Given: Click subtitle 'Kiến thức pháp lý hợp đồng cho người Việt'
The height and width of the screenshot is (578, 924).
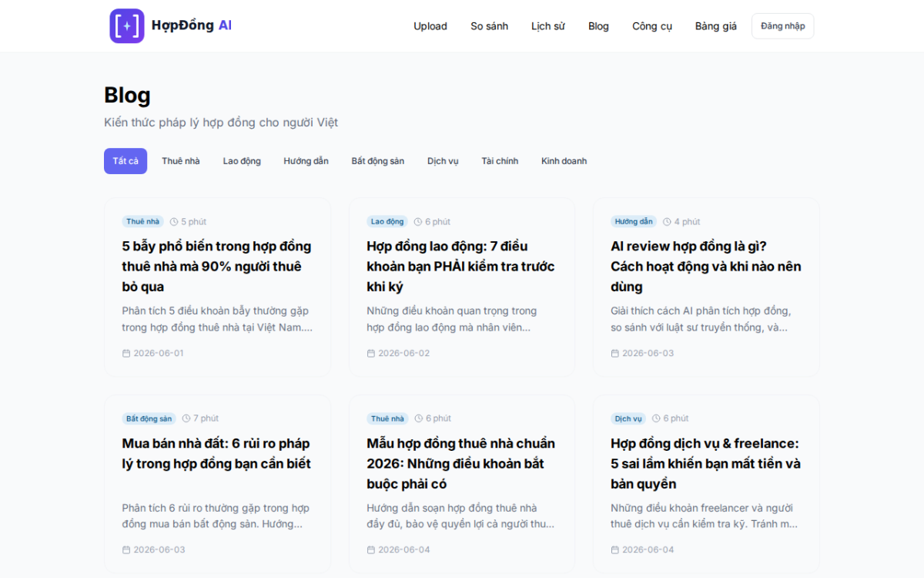Looking at the screenshot, I should [x=221, y=123].
